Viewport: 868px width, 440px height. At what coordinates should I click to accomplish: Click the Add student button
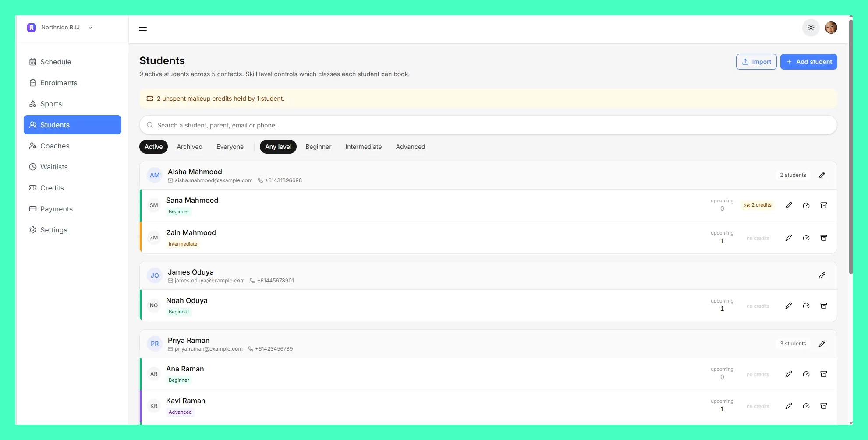coord(809,62)
